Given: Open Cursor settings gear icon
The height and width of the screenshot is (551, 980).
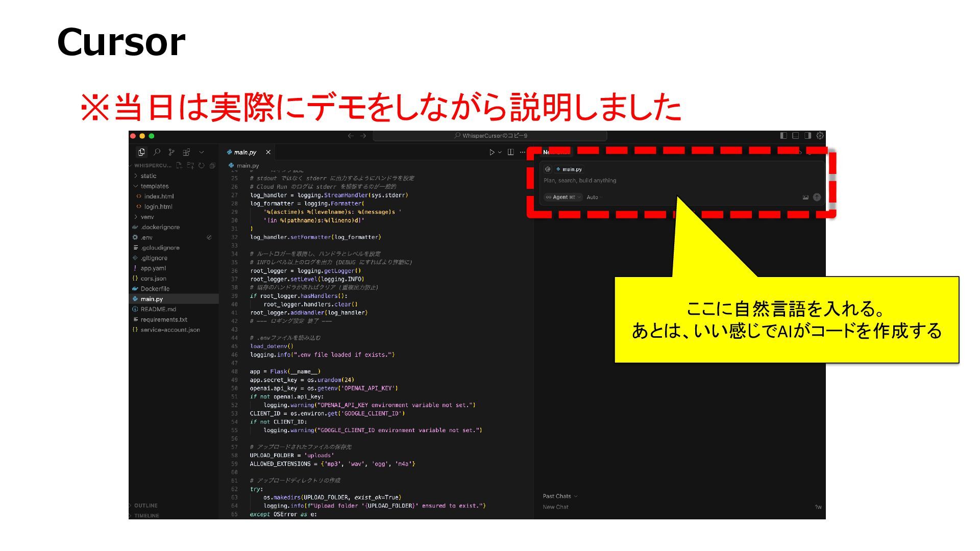Looking at the screenshot, I should [820, 136].
